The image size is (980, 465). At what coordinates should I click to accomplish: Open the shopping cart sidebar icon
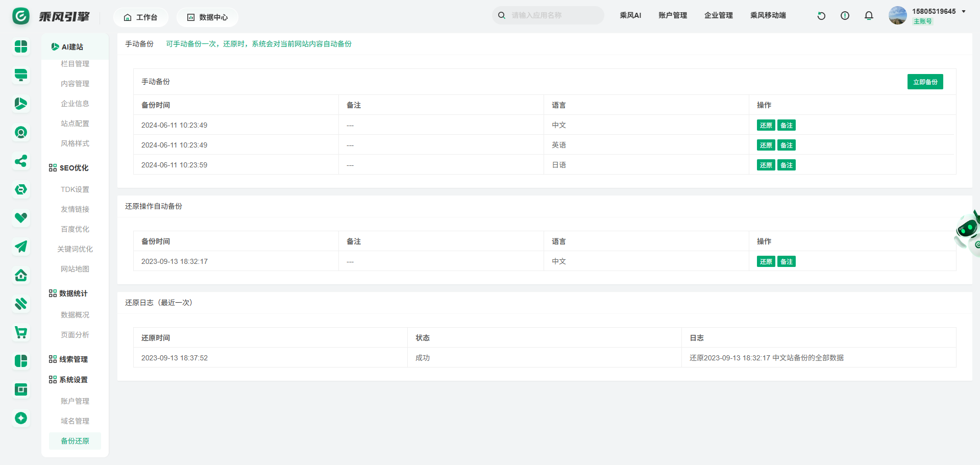[x=21, y=332]
